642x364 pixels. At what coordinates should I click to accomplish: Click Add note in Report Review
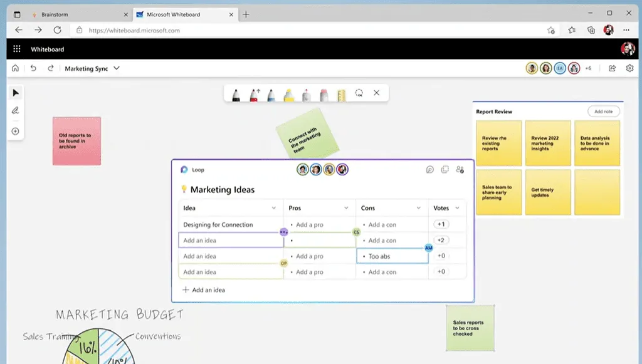coord(603,111)
